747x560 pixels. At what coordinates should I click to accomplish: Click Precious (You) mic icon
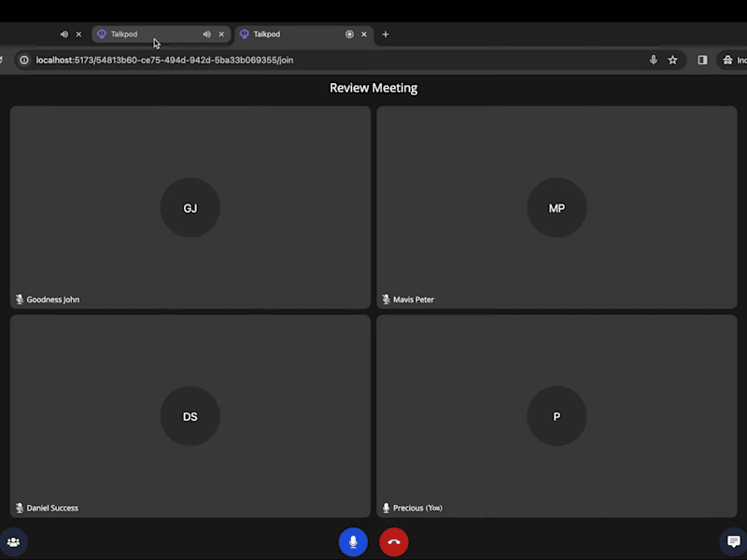tap(386, 508)
